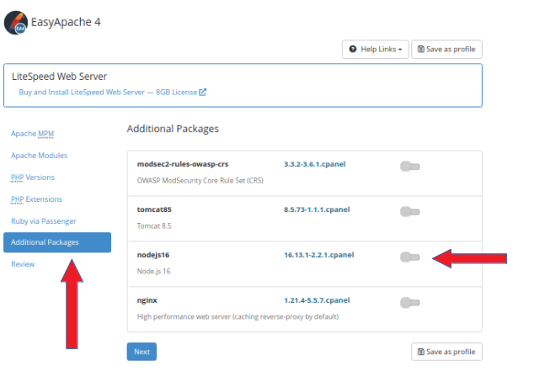Click the LiteSpeed Web Server heading
This screenshot has width=534, height=392.
pos(59,77)
